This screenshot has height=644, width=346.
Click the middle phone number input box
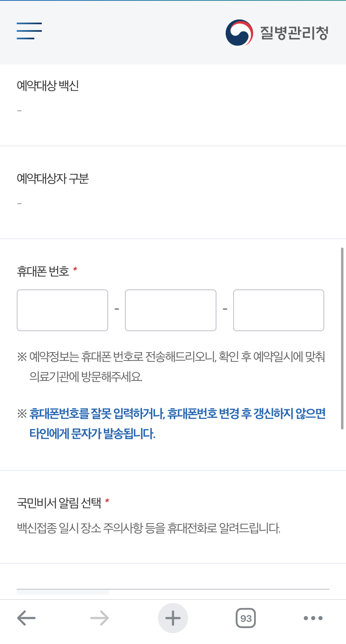pos(170,310)
